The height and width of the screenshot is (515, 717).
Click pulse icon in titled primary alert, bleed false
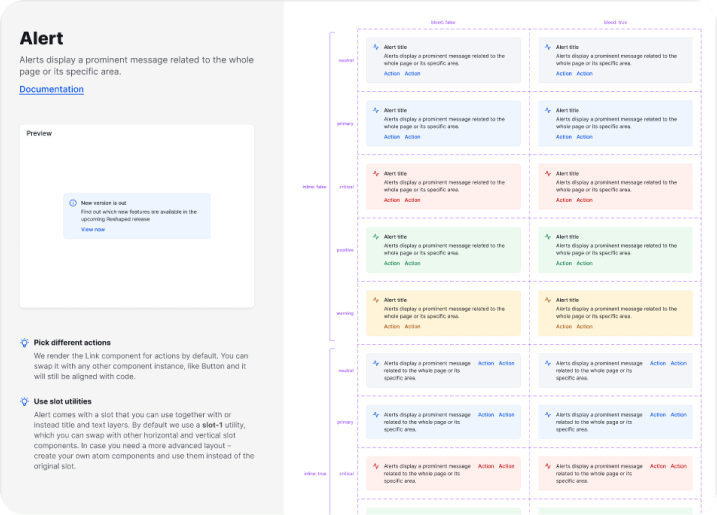tap(376, 110)
